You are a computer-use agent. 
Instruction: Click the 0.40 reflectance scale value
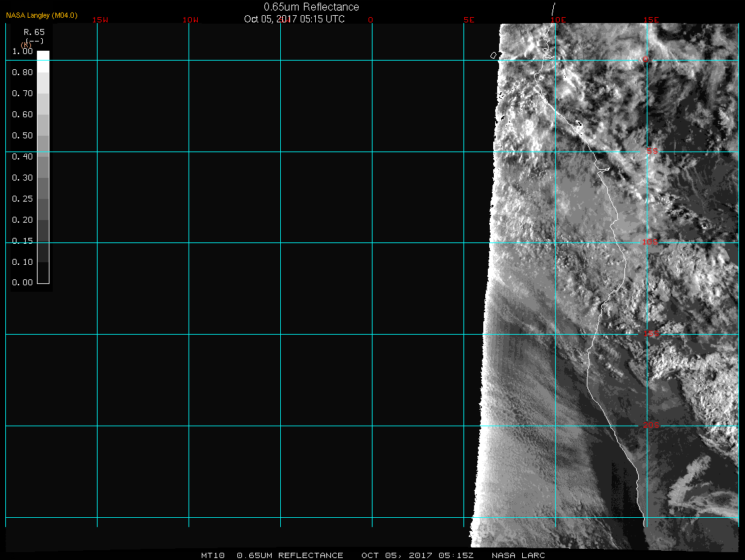coord(22,157)
